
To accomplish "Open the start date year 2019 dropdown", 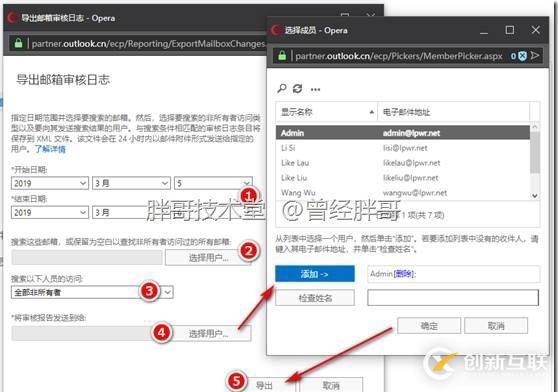I will click(x=50, y=183).
